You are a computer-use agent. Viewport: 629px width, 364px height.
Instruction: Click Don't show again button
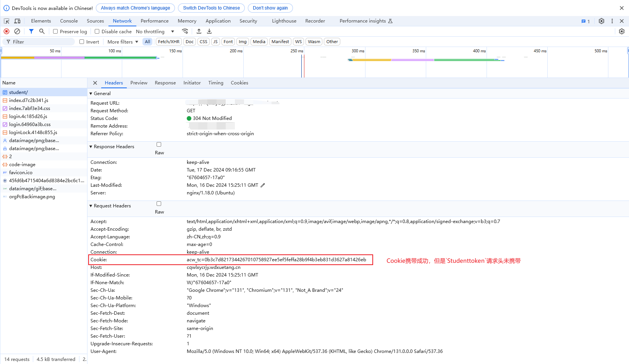pyautogui.click(x=270, y=8)
